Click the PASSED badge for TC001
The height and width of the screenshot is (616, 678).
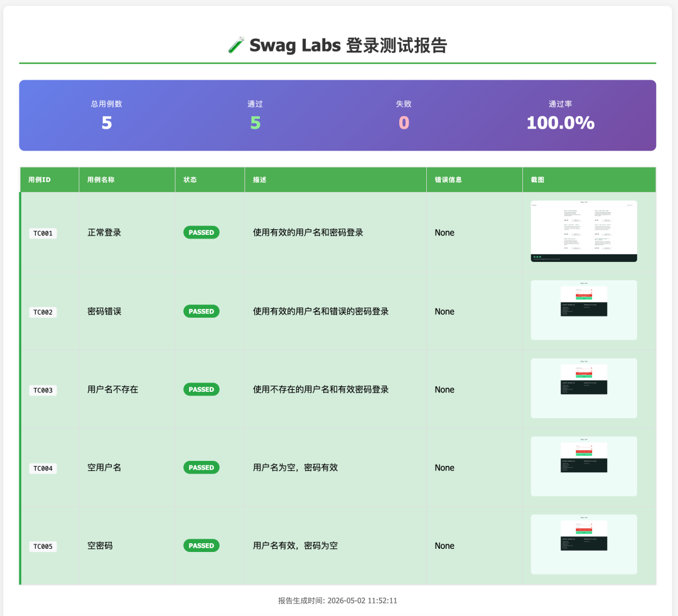tap(202, 232)
